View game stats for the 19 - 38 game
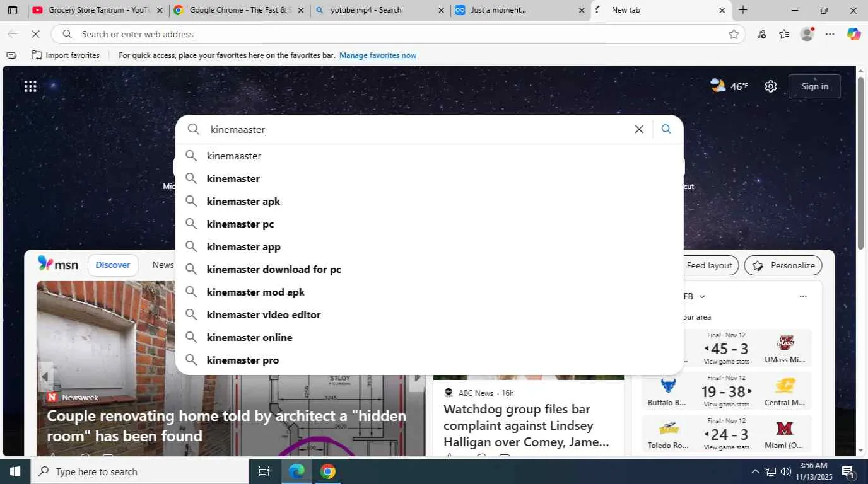This screenshot has height=484, width=868. click(726, 405)
